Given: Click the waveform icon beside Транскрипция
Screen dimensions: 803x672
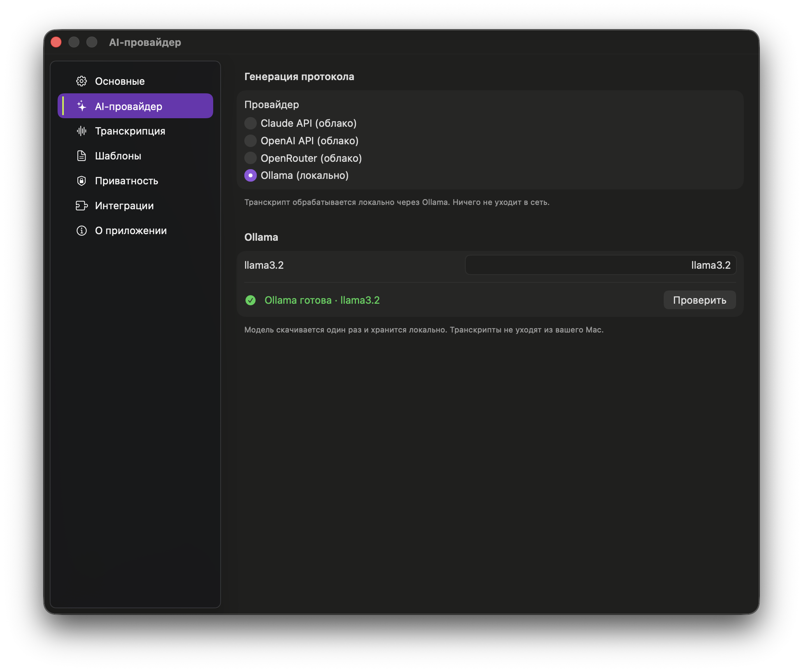Looking at the screenshot, I should click(x=81, y=131).
